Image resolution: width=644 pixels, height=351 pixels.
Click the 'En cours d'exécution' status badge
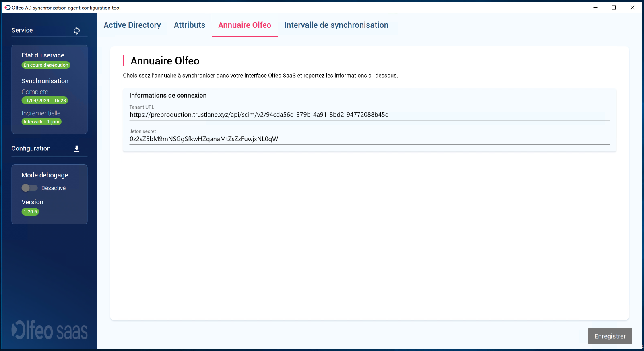coord(46,65)
